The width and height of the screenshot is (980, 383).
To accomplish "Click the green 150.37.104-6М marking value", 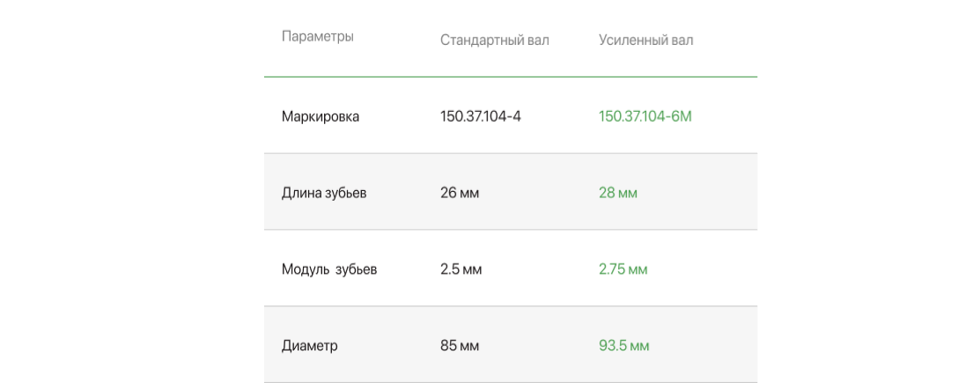I will (x=645, y=117).
